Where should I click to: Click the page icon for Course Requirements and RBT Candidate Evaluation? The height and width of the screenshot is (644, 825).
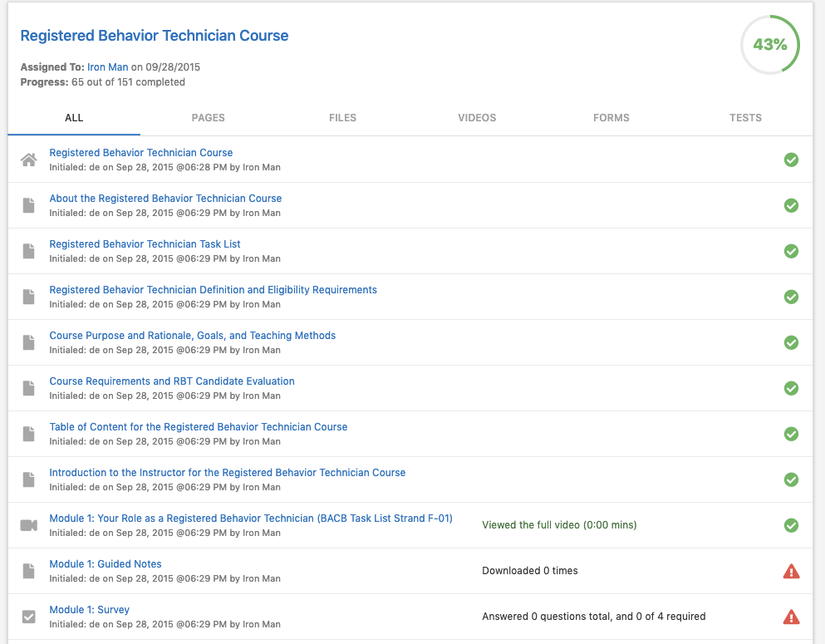29,388
